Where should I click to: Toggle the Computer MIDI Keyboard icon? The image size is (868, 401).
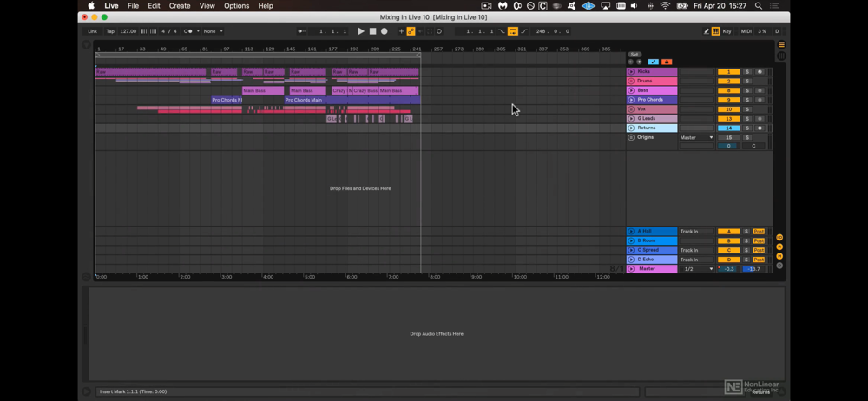716,31
